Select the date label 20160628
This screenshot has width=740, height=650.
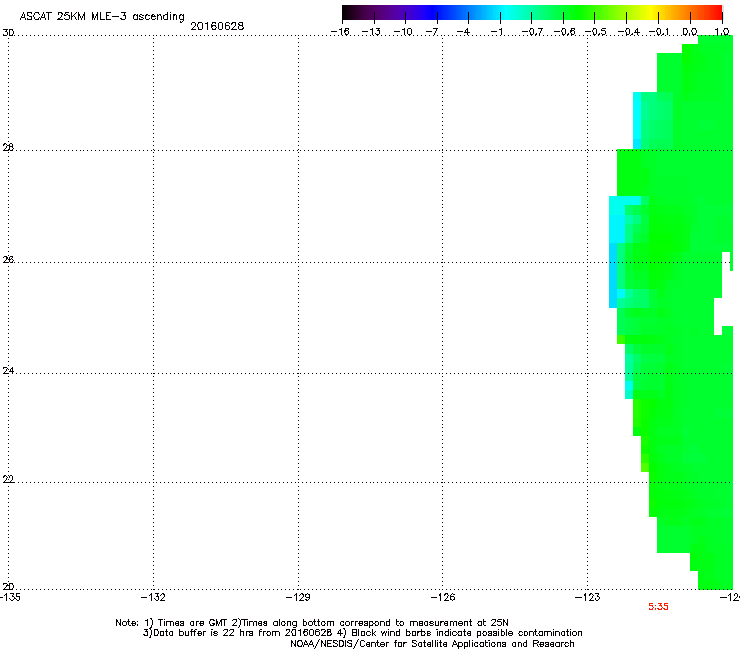tap(217, 26)
